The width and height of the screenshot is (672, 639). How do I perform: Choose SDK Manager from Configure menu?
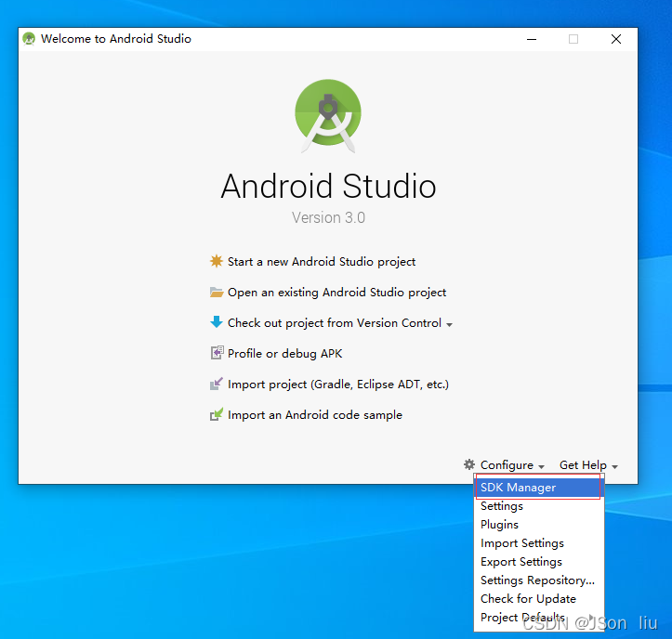pos(539,488)
